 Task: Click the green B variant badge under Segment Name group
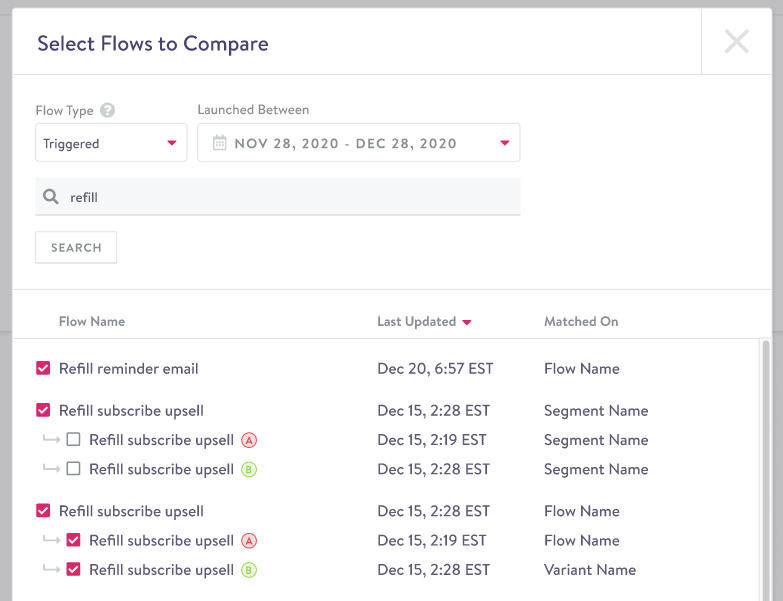pos(249,469)
